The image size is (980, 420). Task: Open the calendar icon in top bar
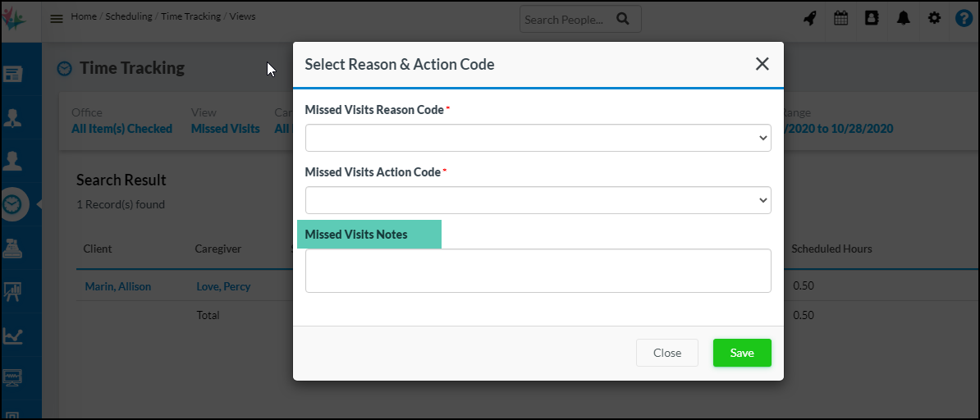(840, 18)
